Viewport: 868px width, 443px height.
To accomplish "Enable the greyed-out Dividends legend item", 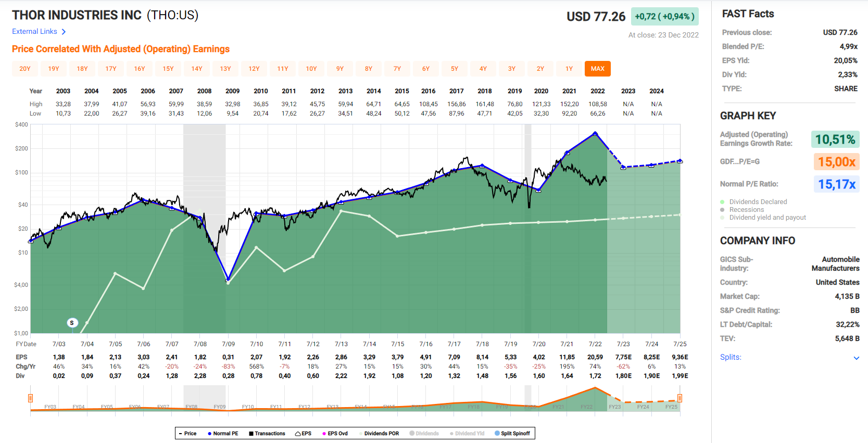I will coord(424,434).
